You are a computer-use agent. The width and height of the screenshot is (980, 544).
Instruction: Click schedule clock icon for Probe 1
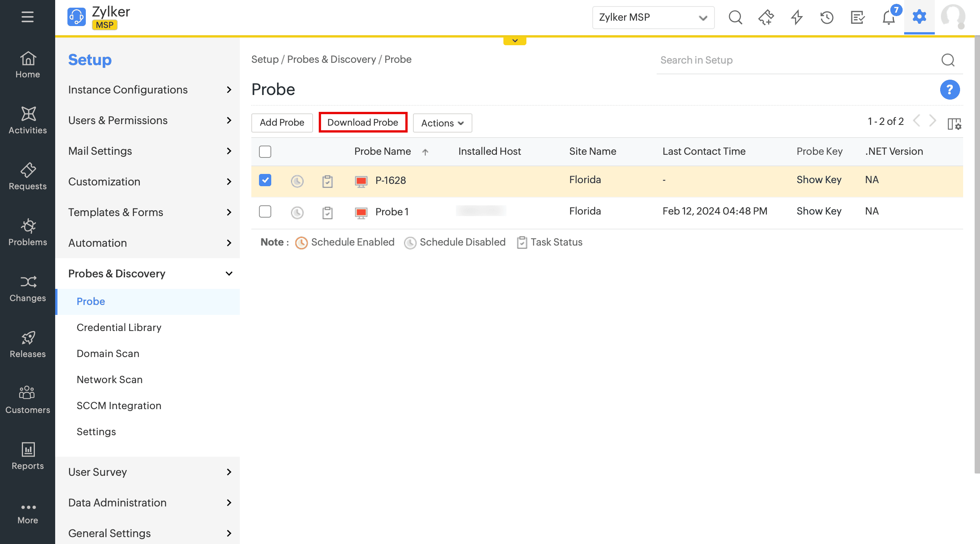coord(297,212)
